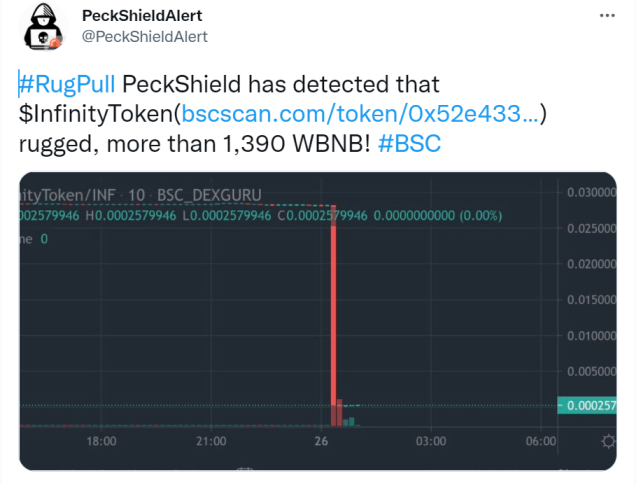Image resolution: width=641 pixels, height=485 pixels.
Task: Select the 26 date axis marker
Action: tap(321, 441)
